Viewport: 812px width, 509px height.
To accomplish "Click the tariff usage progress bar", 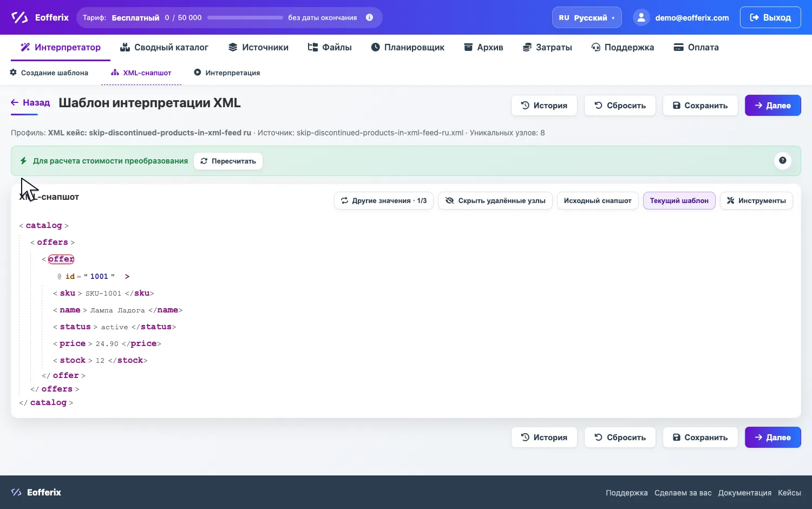I will [245, 17].
